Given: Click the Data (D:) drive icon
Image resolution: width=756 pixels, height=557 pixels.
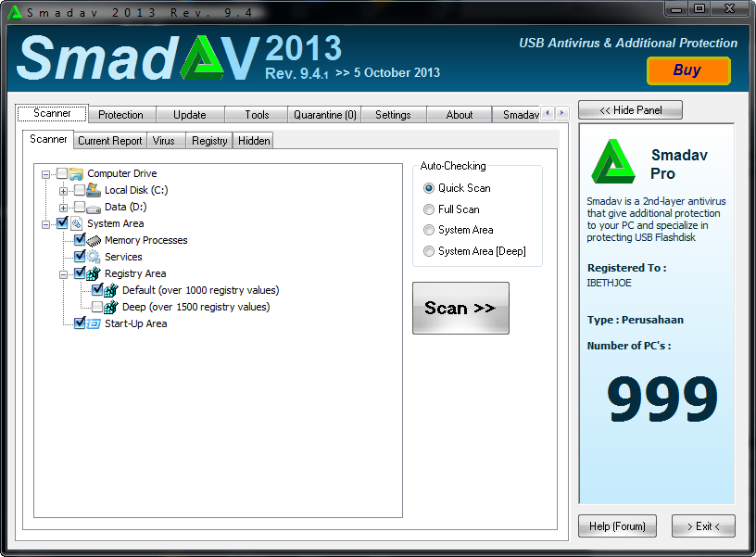Looking at the screenshot, I should coord(94,208).
